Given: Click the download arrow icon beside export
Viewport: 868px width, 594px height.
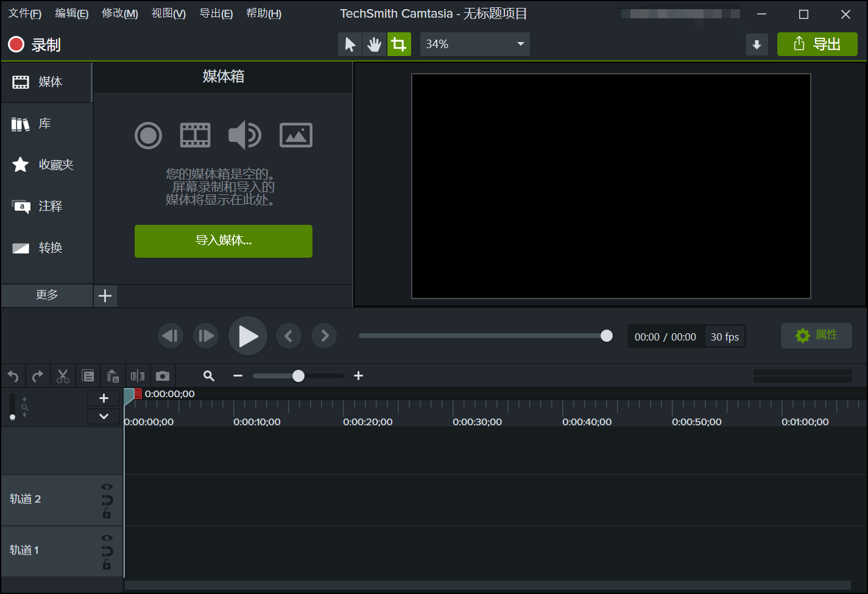Looking at the screenshot, I should [757, 44].
